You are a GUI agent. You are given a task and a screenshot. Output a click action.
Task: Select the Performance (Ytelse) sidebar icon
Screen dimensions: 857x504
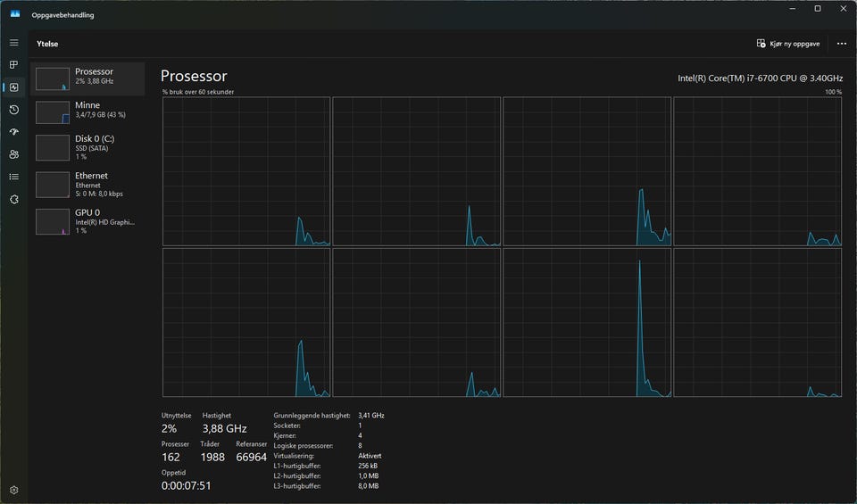tap(13, 87)
